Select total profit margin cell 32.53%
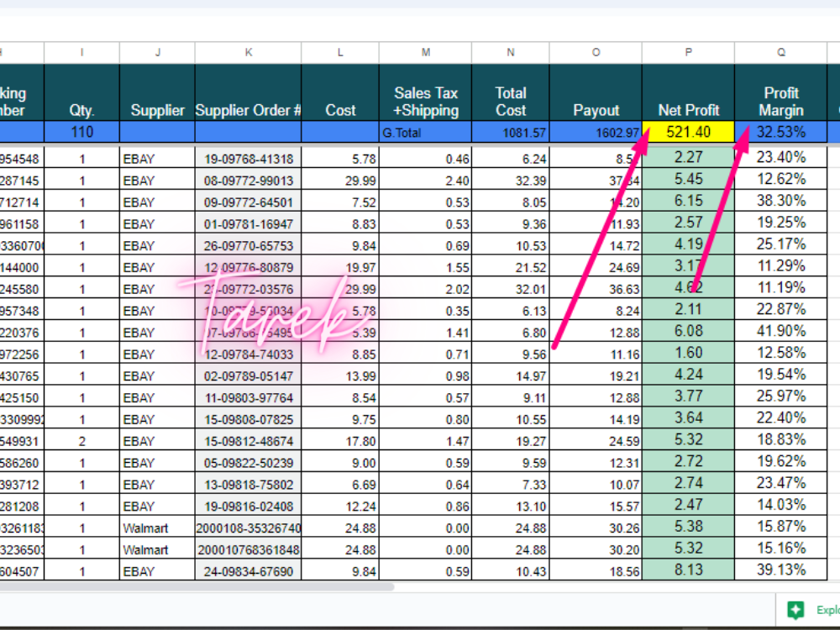This screenshot has width=840, height=630. [781, 133]
